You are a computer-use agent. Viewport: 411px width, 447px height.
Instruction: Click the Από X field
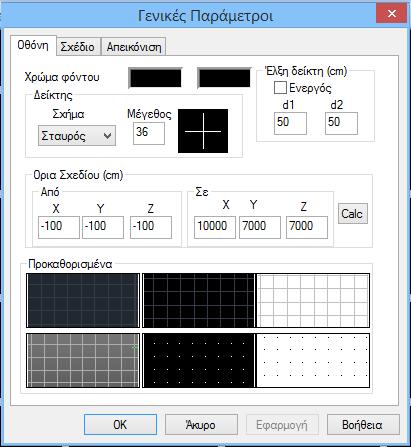point(59,227)
